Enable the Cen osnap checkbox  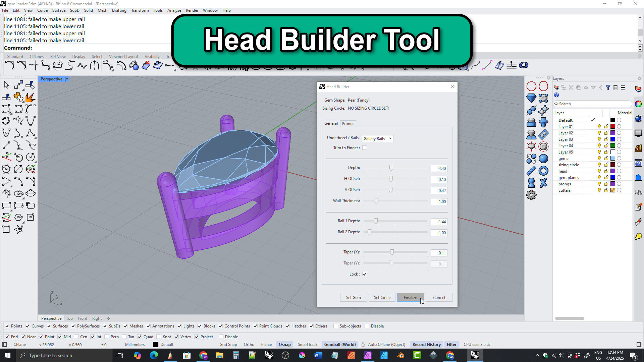pyautogui.click(x=76, y=337)
